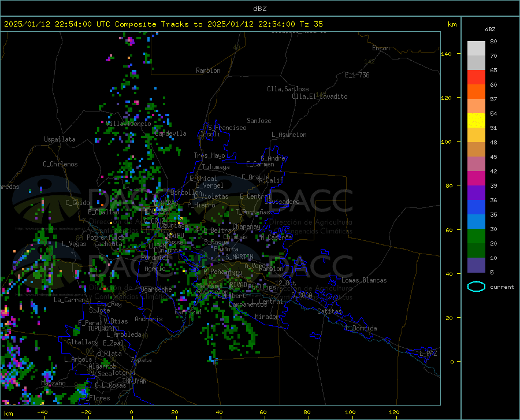Click the 'L_Dormida' map label
The width and height of the screenshot is (520, 420).
click(x=361, y=328)
